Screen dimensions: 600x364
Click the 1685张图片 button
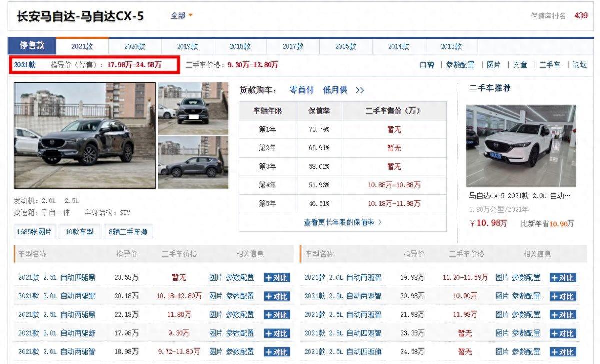34,232
